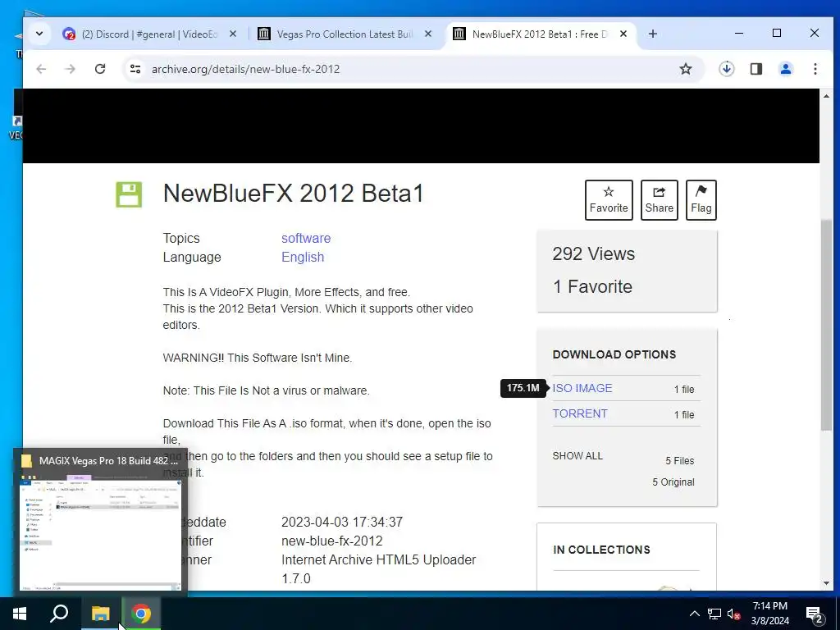Open the notification center icon
840x630 pixels.
click(x=815, y=614)
